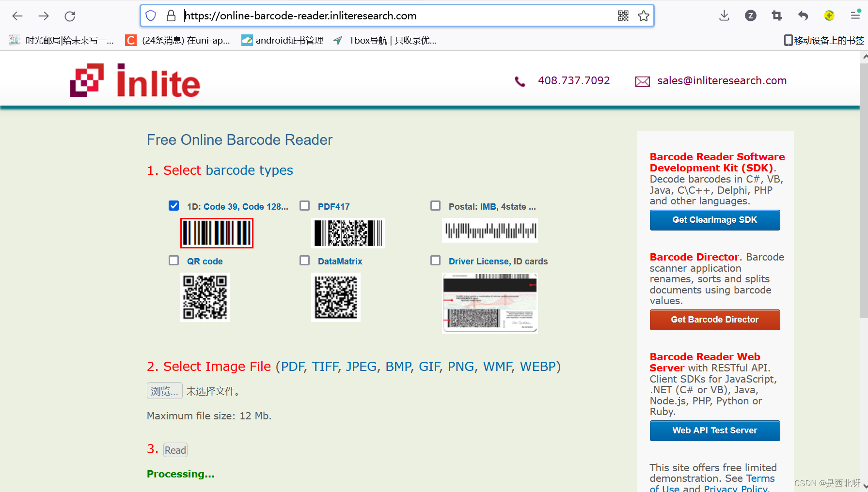Click the Free Online Barcode Reader heading

click(239, 140)
